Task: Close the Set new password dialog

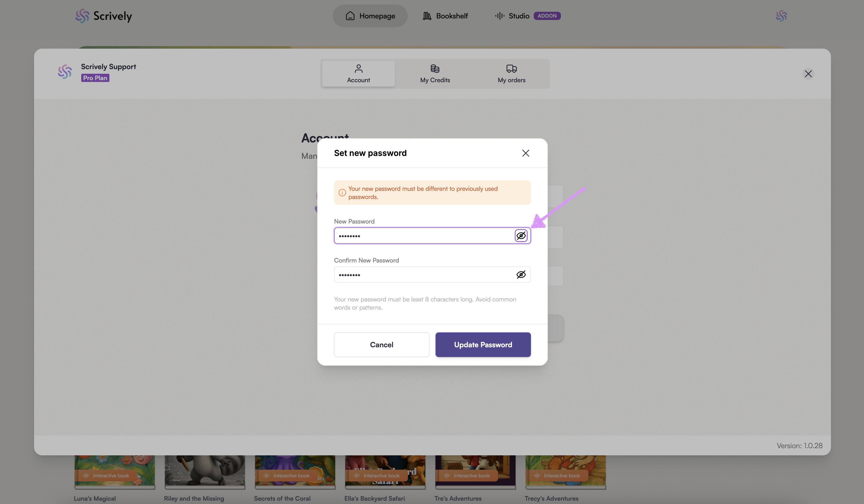Action: point(525,153)
